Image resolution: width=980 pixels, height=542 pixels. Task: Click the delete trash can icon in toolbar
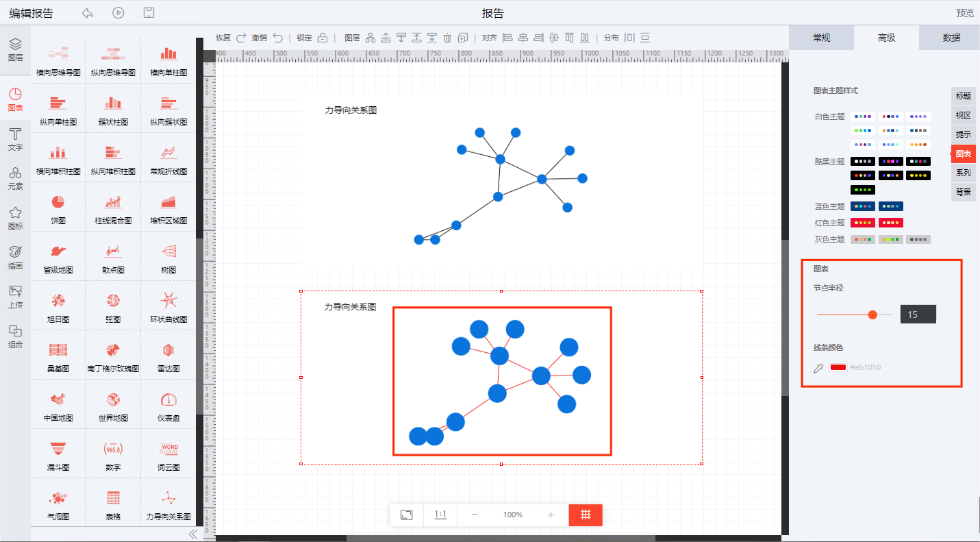point(447,38)
